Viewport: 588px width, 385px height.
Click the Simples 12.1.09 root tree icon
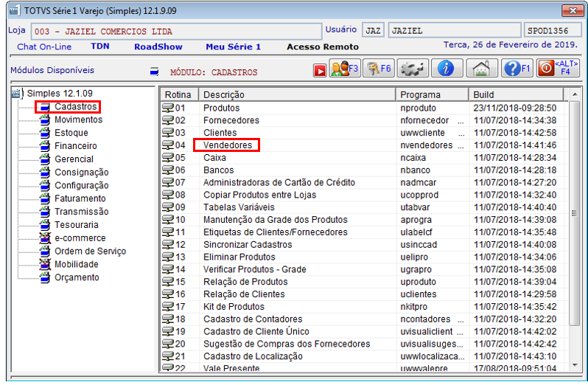pyautogui.click(x=17, y=93)
